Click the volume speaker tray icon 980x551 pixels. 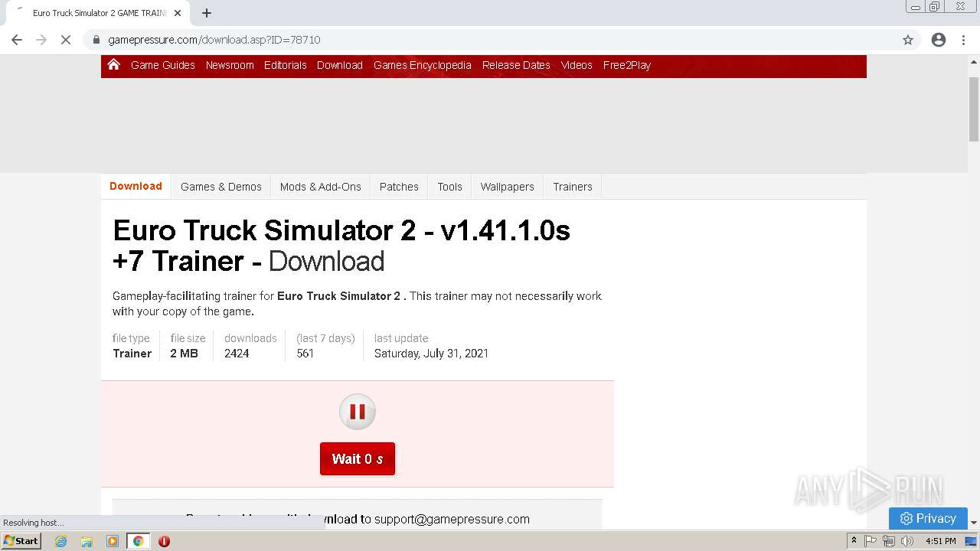[907, 541]
